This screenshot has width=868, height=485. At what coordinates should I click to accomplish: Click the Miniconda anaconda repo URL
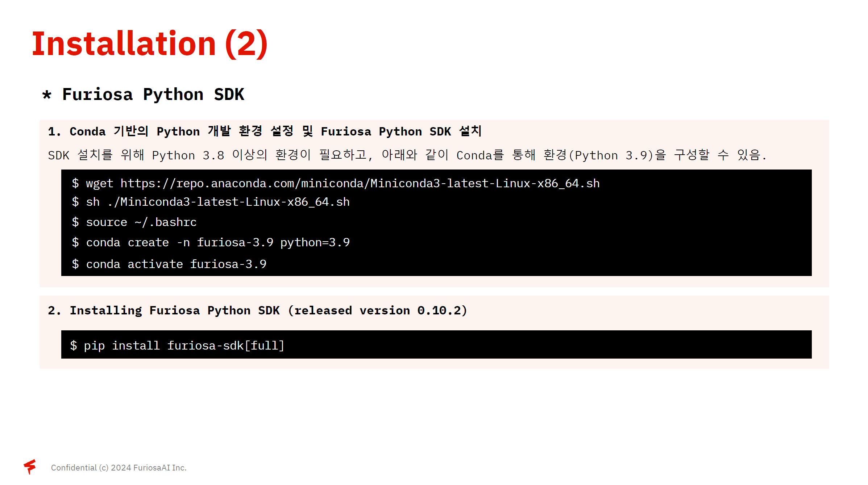click(x=360, y=183)
